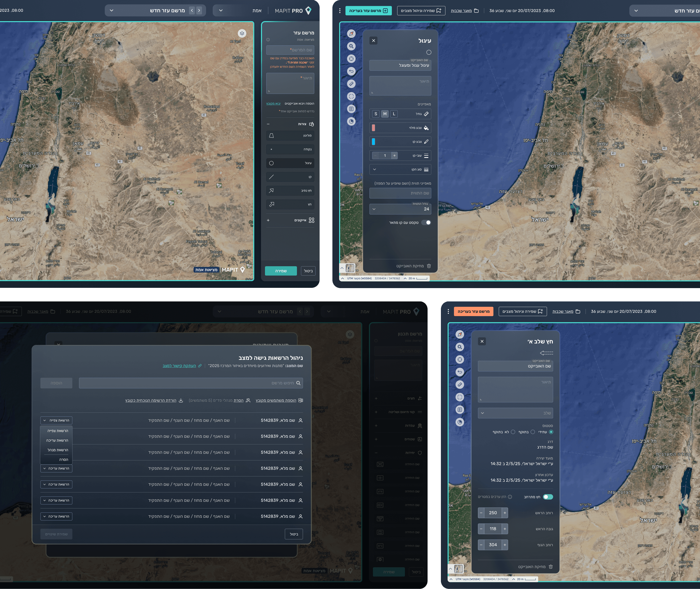This screenshot has width=700, height=589.
Task: Pick the path arrow (חץ נתיב) tool
Action: 290,191
